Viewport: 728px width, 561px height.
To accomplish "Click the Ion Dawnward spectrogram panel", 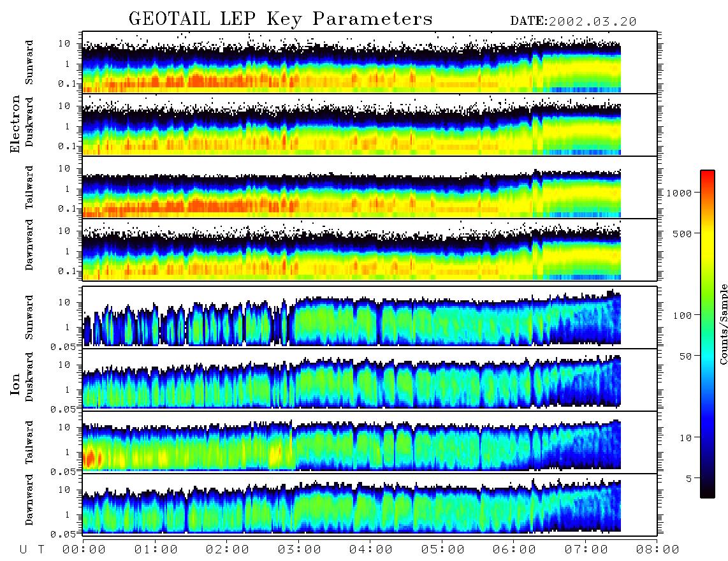I will click(x=370, y=505).
